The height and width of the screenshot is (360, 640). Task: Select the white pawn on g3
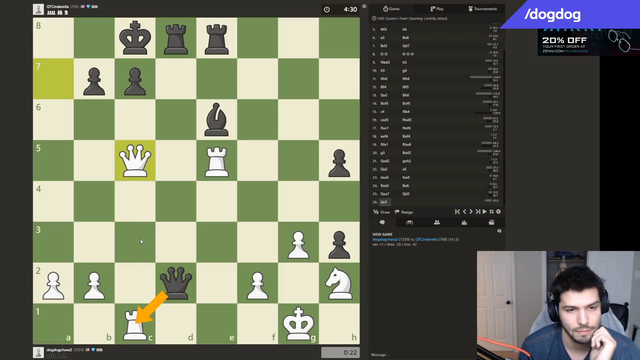[298, 242]
